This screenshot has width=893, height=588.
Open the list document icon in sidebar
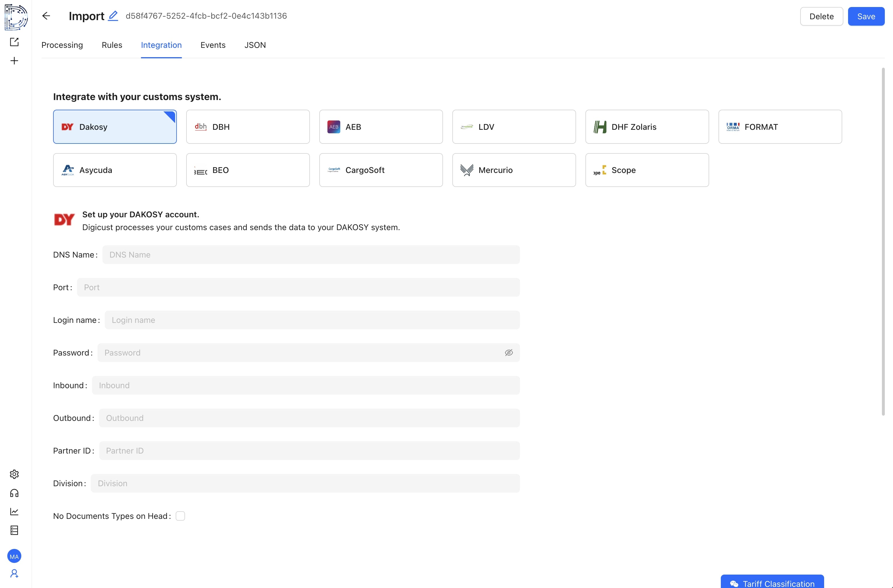(14, 530)
